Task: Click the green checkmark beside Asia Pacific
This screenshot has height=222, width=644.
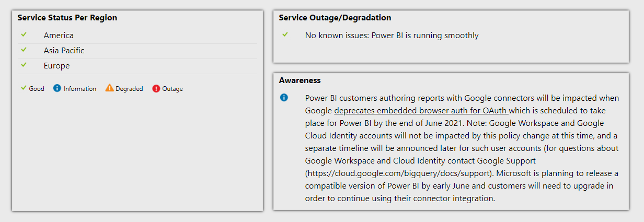Action: (x=24, y=50)
